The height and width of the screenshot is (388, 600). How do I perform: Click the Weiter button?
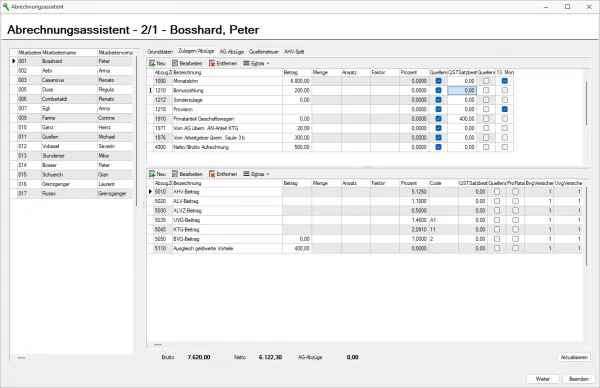(x=543, y=379)
